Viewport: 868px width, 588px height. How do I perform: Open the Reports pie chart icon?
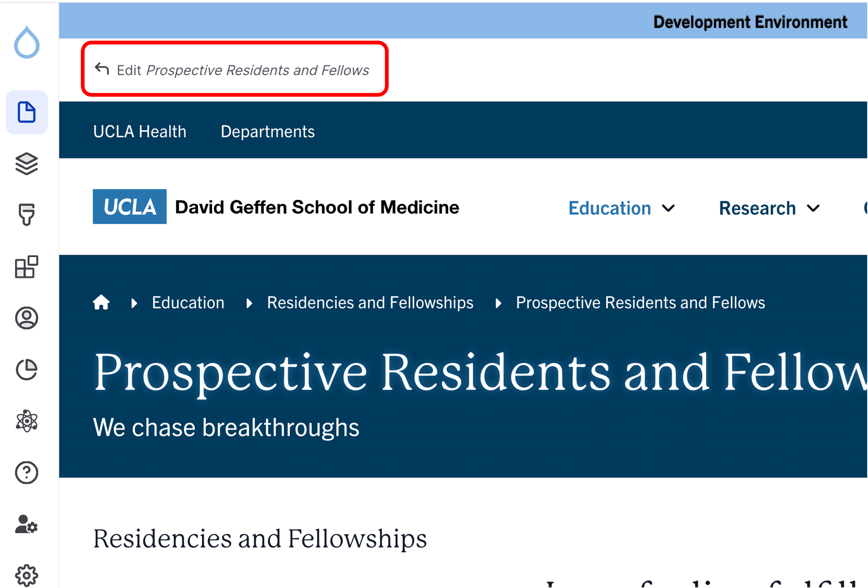coord(26,370)
